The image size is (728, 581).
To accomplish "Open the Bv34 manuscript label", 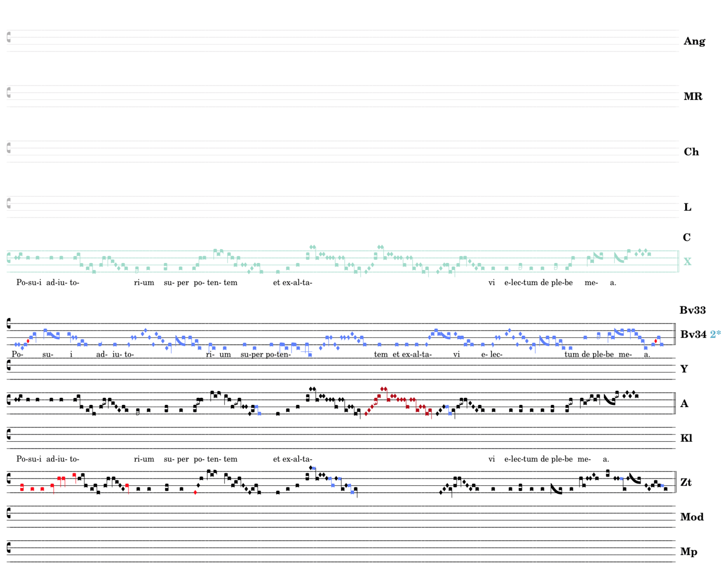I will (x=693, y=335).
